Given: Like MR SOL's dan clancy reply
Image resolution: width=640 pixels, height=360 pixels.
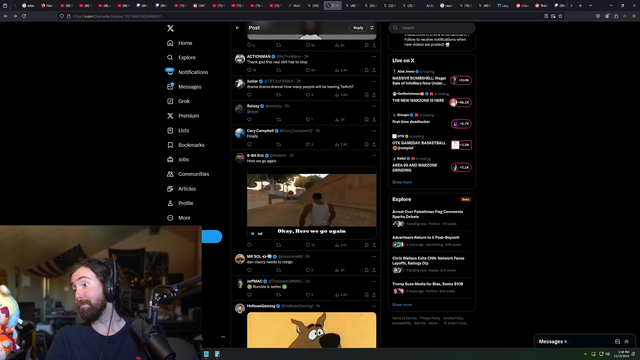Looking at the screenshot, I should [x=308, y=270].
